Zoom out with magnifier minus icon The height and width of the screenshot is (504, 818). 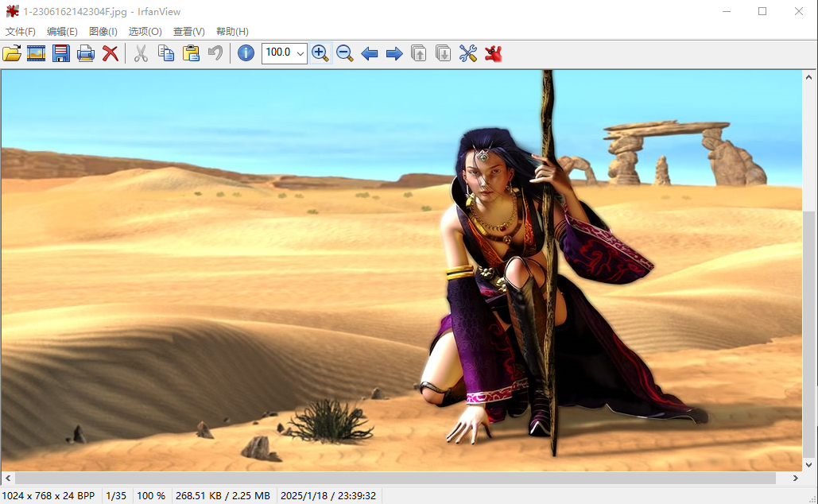344,53
